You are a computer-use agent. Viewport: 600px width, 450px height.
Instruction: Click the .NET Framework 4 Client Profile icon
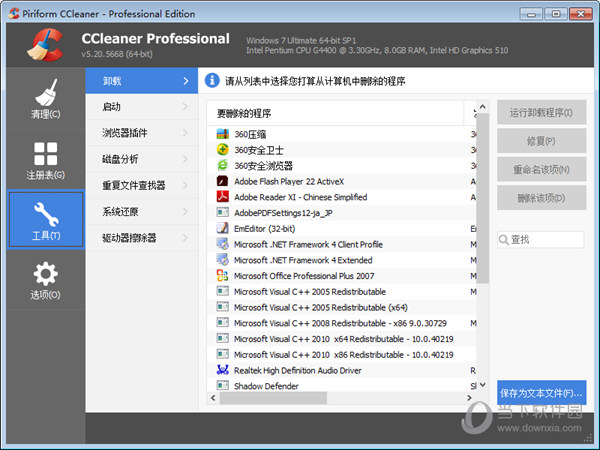(223, 244)
